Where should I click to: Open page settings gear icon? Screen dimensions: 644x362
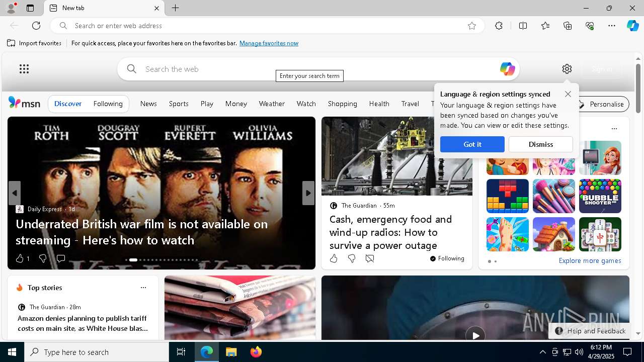pos(567,69)
